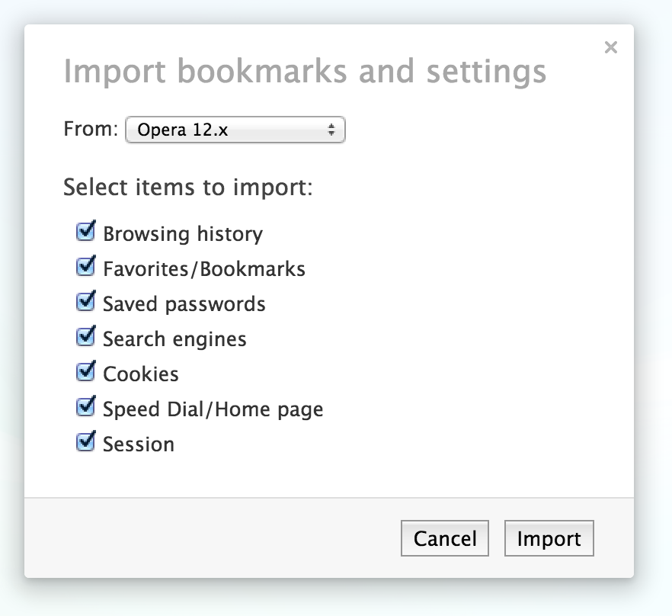Click the Import button
Image resolution: width=672 pixels, height=616 pixels.
click(x=549, y=539)
